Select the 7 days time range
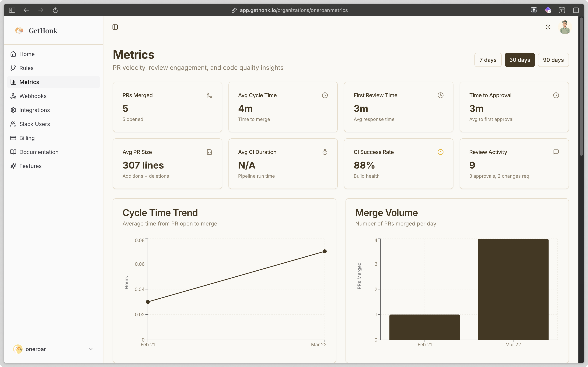This screenshot has width=588, height=367. [x=488, y=60]
